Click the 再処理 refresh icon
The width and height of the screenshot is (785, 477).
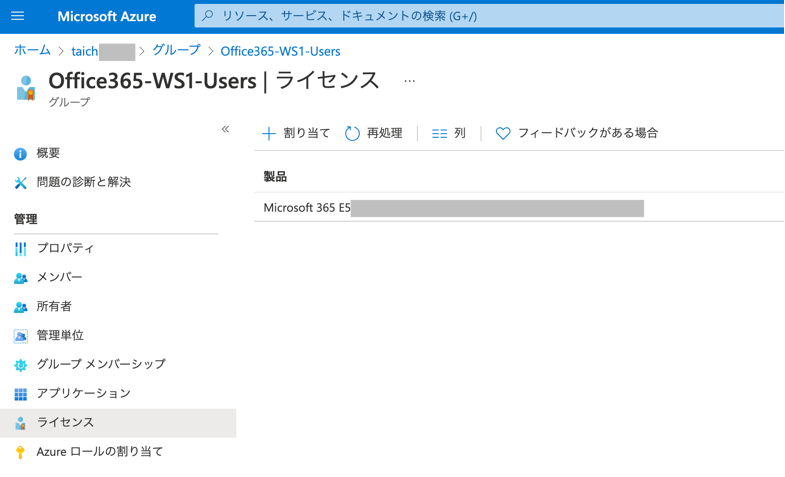click(352, 134)
